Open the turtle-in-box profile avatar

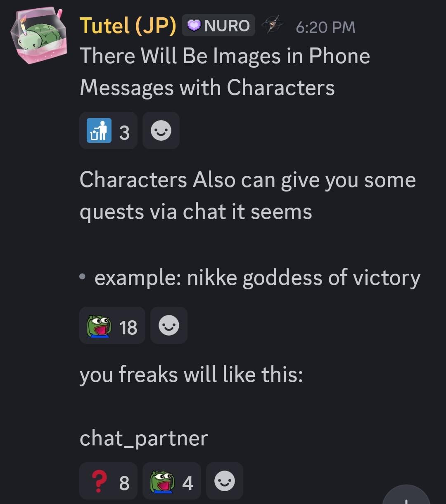(39, 36)
